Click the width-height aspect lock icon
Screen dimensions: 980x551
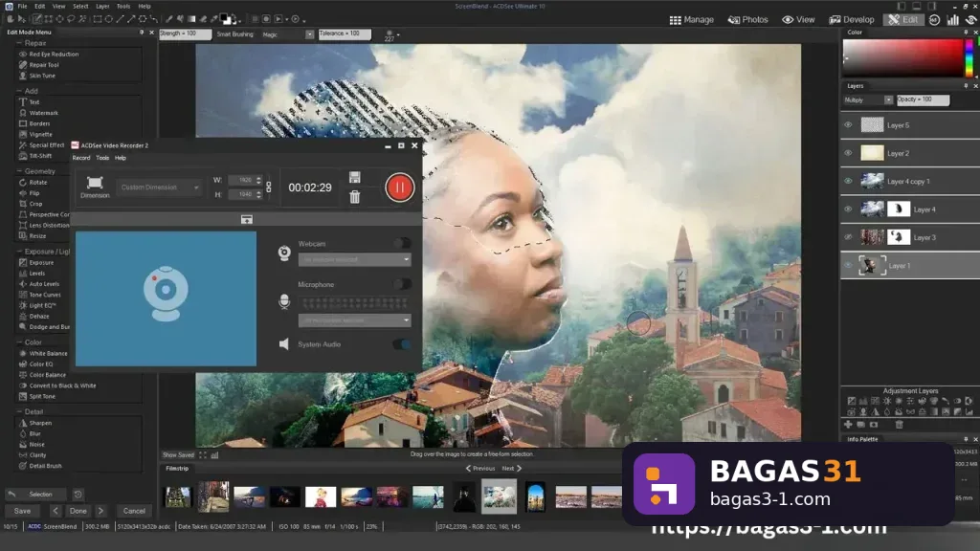point(269,187)
